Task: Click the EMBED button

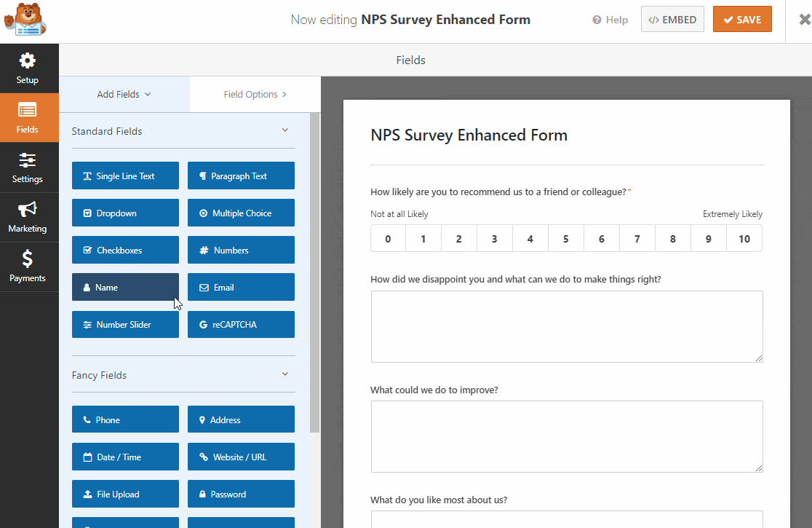Action: click(672, 19)
